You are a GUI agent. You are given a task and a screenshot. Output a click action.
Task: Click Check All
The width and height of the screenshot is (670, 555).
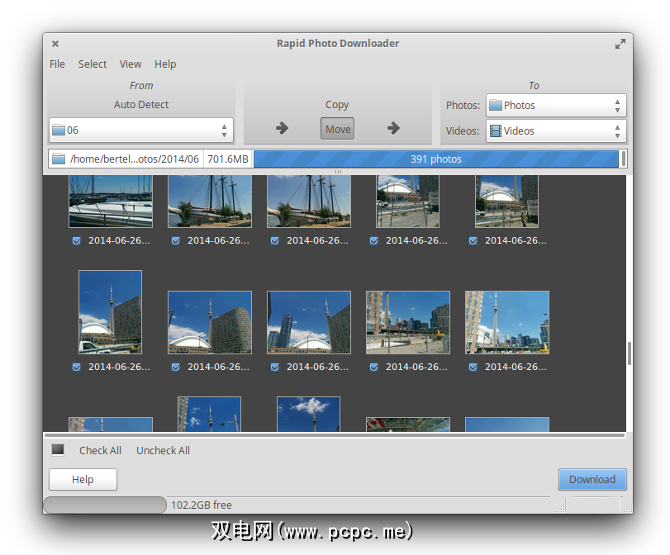100,450
